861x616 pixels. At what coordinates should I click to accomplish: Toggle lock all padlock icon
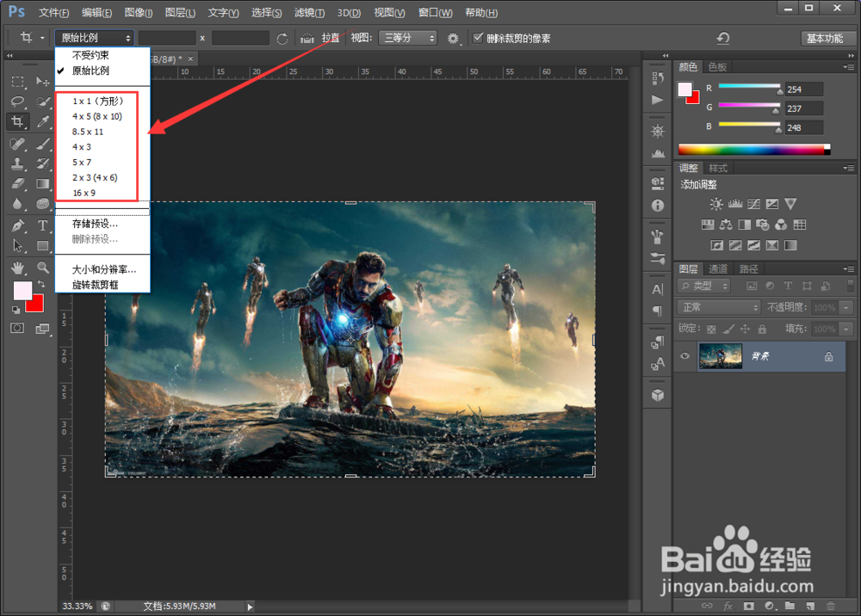point(762,329)
